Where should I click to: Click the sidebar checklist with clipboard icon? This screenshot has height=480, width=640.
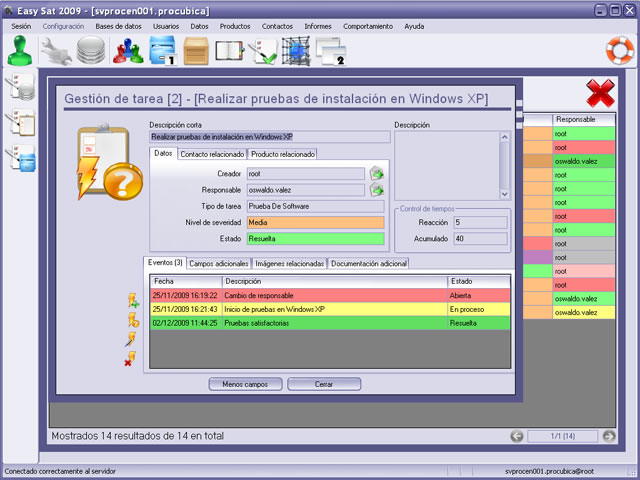[20, 122]
